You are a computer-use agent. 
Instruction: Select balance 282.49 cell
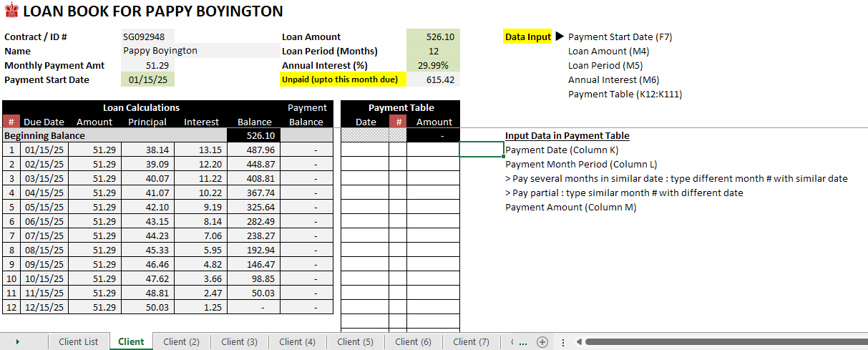[254, 221]
